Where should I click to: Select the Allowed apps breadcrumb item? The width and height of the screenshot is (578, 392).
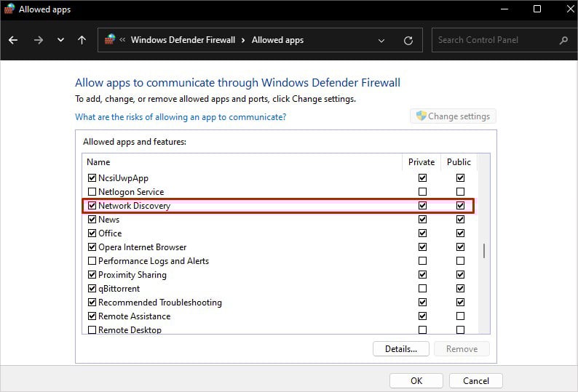pos(277,40)
